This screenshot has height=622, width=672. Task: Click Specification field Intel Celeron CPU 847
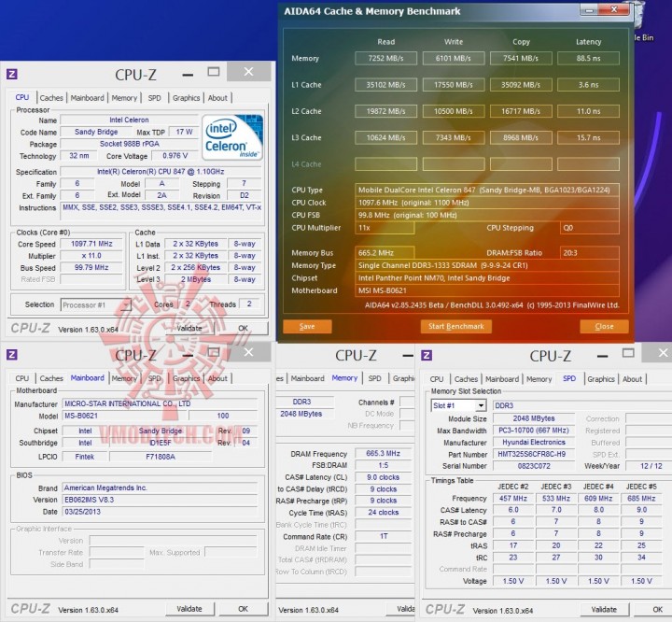coord(161,172)
